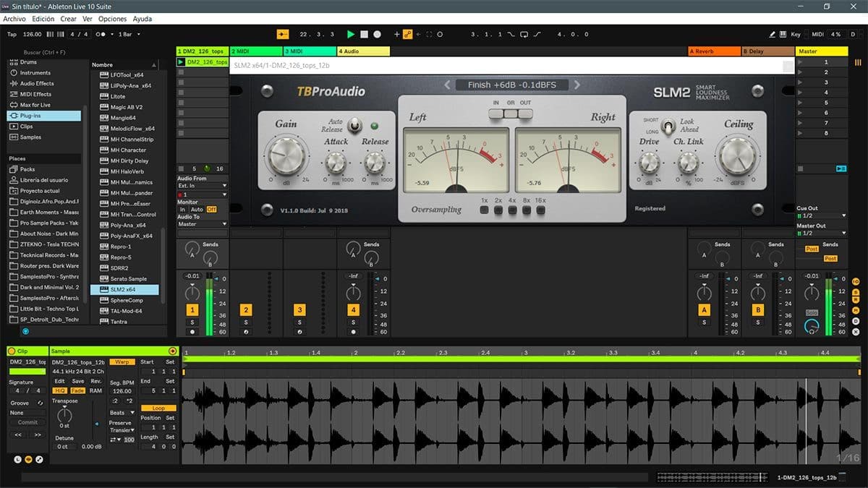Viewport: 868px width, 488px height.
Task: Launch the DM2_126_tops clip in track 1
Action: point(181,62)
